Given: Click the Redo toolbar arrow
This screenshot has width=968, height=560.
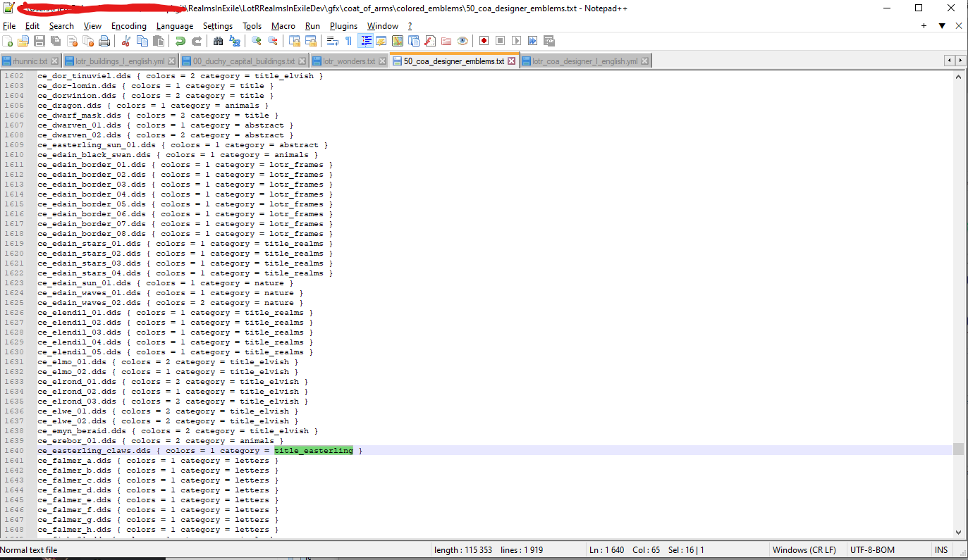Looking at the screenshot, I should click(x=197, y=41).
